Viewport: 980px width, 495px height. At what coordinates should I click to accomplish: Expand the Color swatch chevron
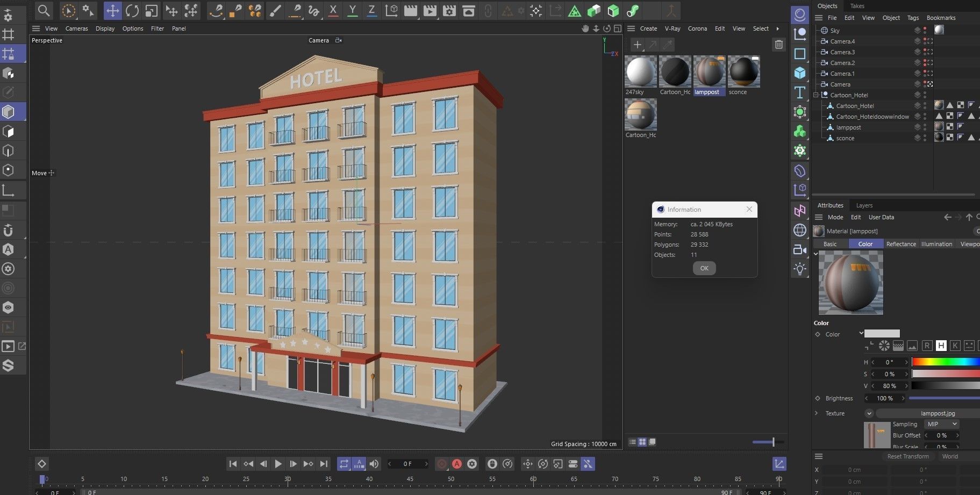coord(861,333)
